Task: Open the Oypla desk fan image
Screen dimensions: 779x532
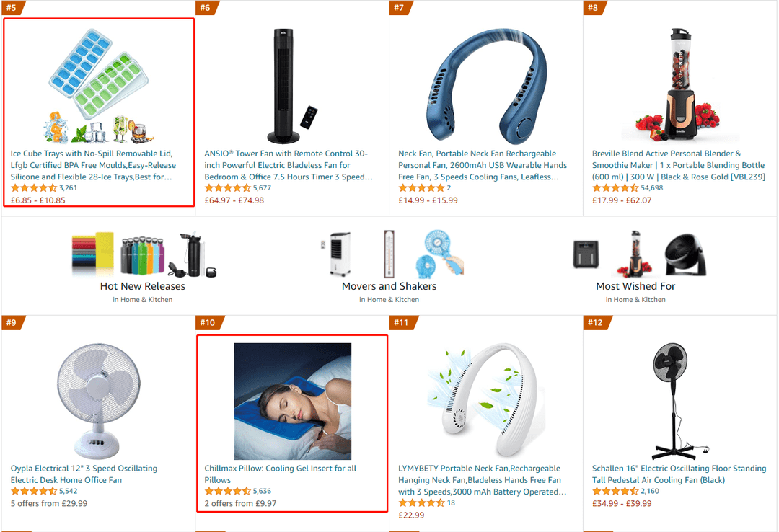Action: pos(98,401)
